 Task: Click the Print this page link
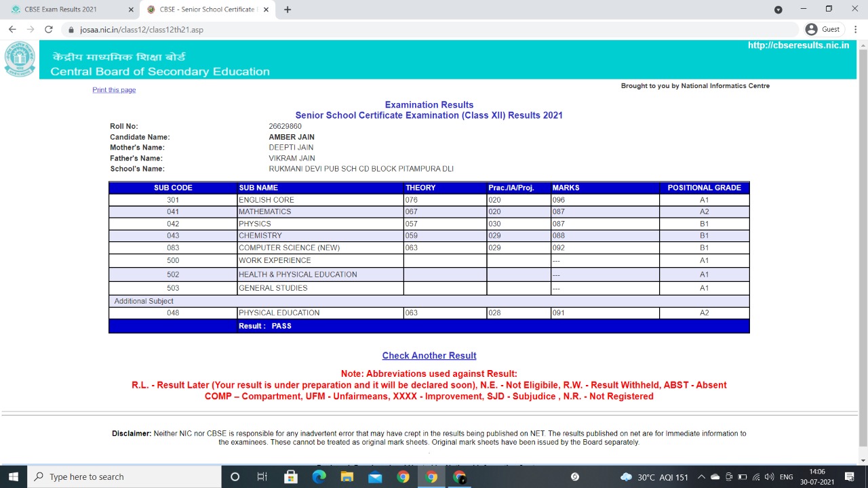coord(114,90)
